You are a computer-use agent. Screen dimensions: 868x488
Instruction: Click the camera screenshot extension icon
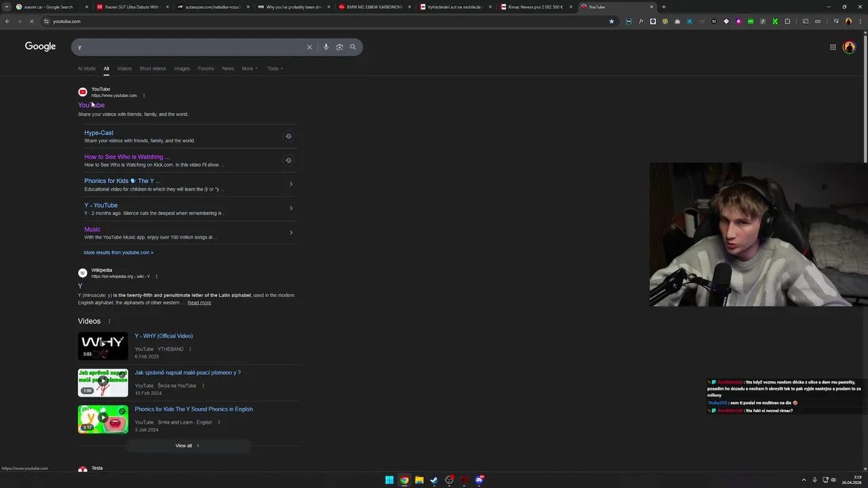click(x=677, y=21)
